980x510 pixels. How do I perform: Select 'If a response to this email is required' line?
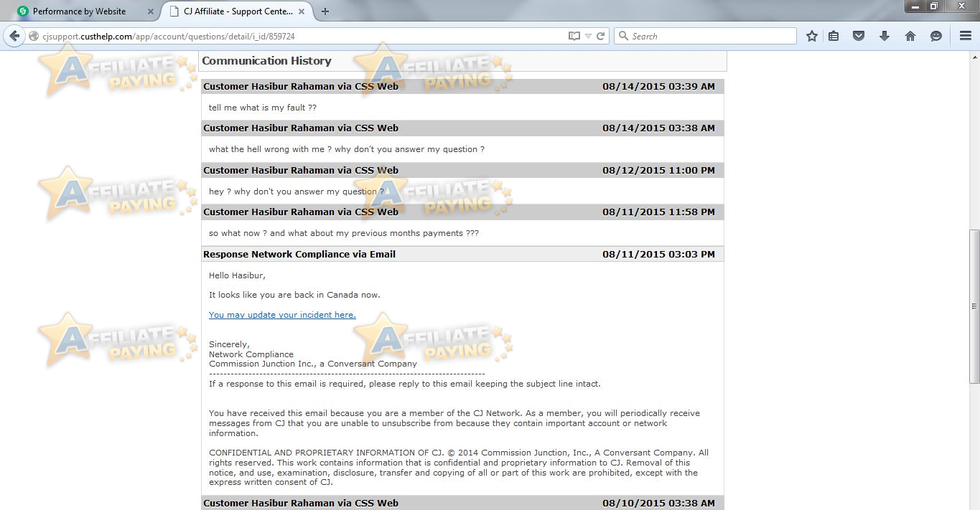tap(405, 384)
